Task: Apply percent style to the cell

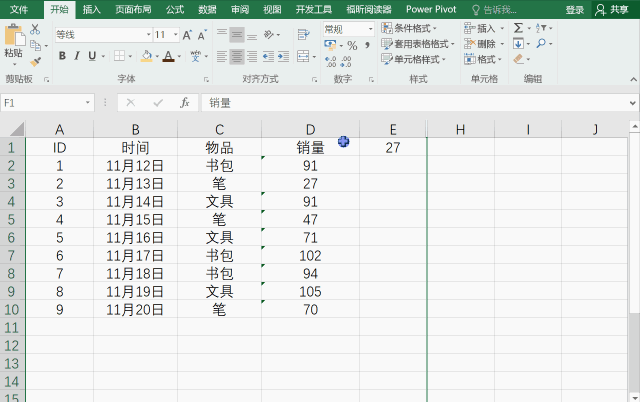Action: pos(352,46)
